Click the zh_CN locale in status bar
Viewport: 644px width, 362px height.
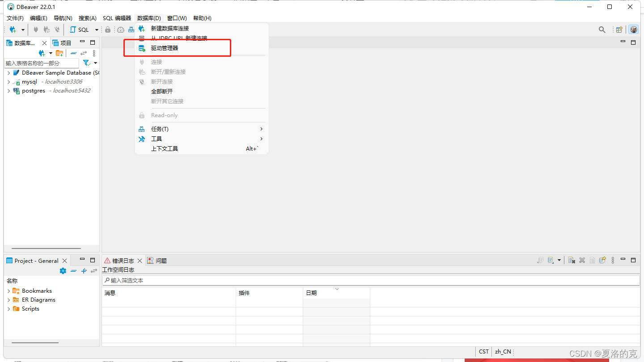tap(503, 352)
